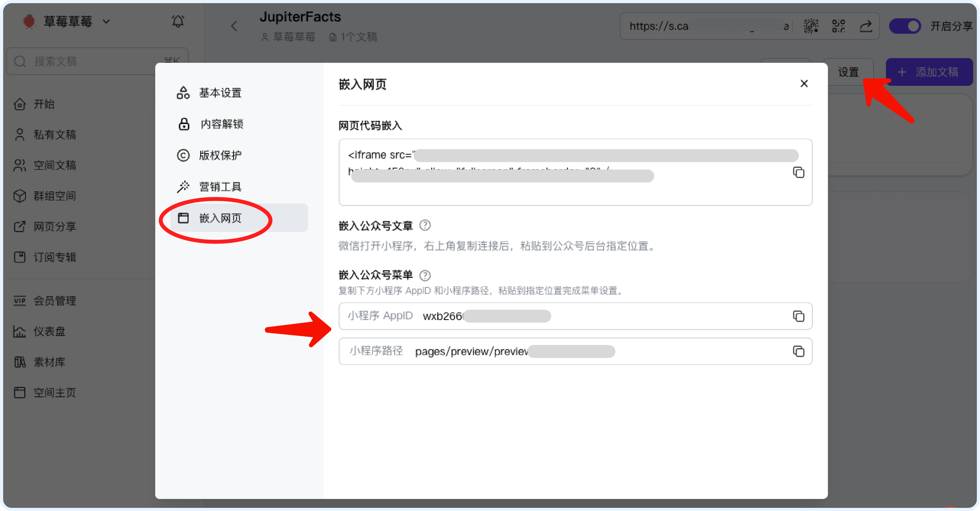This screenshot has width=980, height=511.
Task: Open the QR code icon
Action: (x=838, y=26)
